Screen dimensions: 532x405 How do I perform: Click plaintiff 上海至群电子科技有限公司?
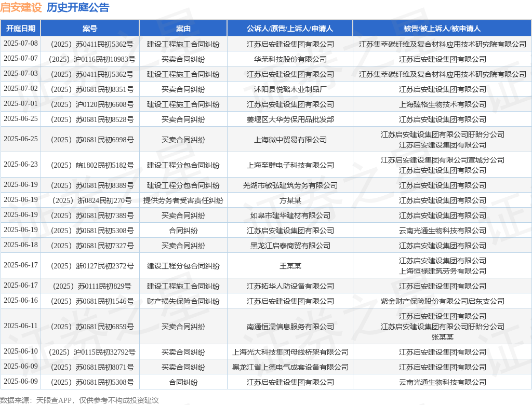pos(290,165)
